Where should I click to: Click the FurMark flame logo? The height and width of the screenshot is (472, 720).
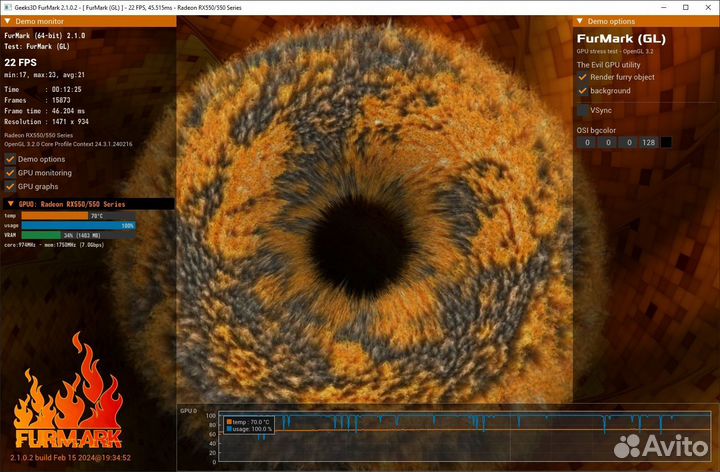(x=69, y=390)
